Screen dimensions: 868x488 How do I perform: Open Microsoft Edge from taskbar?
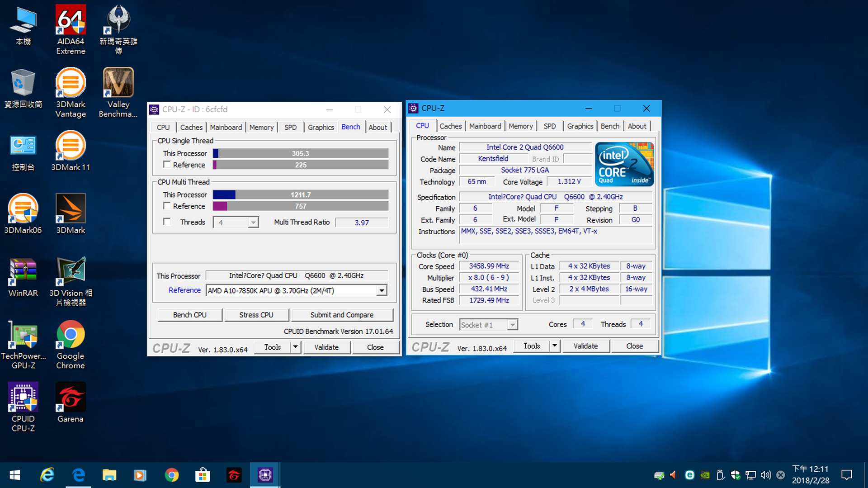pos(78,475)
